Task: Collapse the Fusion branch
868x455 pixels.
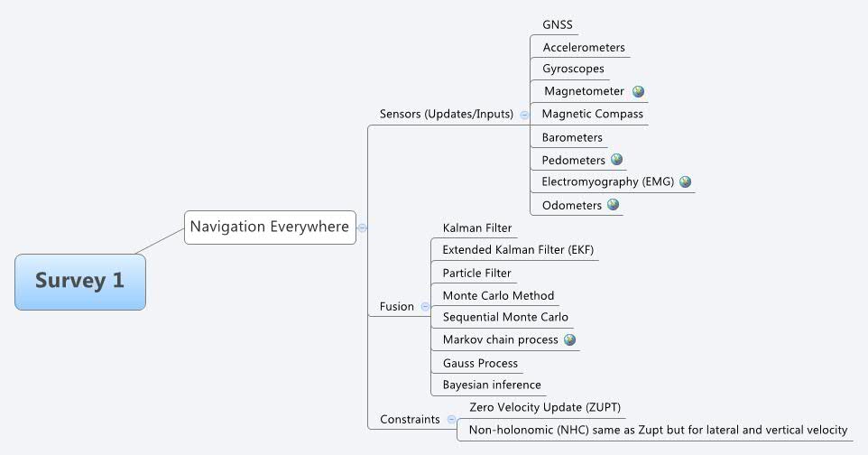Action: (x=425, y=306)
